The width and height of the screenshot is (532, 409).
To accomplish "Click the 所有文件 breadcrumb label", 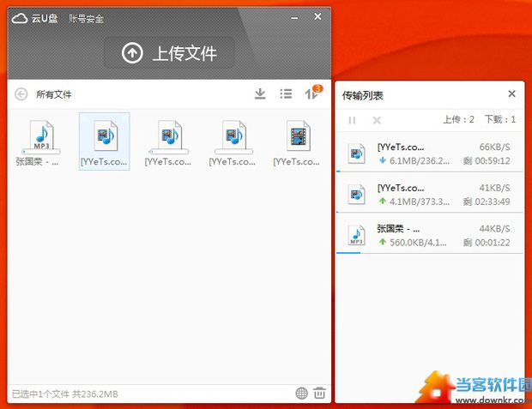I will point(53,94).
